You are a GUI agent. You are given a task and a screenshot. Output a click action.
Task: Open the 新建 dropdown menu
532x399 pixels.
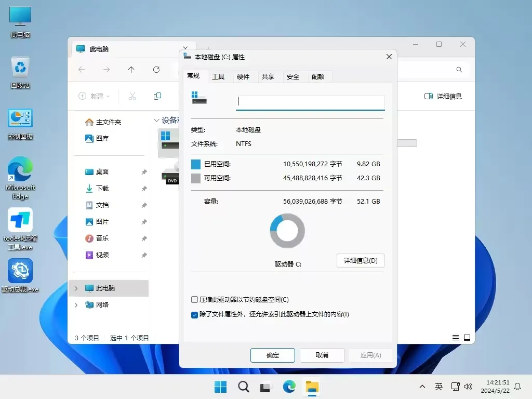pos(94,96)
